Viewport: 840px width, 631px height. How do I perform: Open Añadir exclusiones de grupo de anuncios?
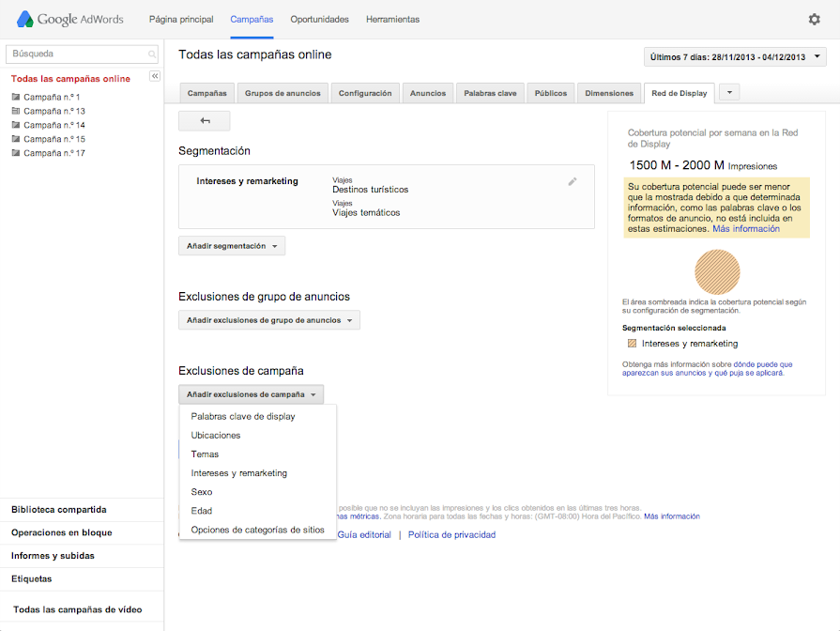click(x=268, y=320)
